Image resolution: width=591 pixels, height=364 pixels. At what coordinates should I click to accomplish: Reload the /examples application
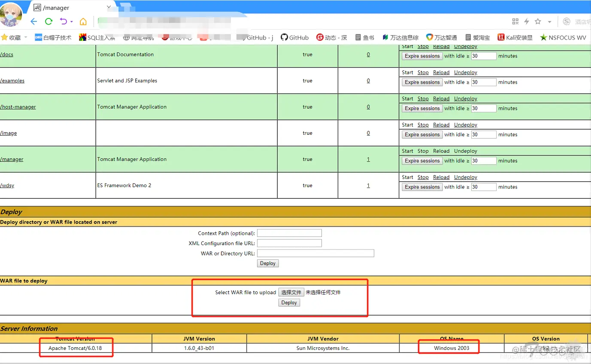click(x=441, y=73)
